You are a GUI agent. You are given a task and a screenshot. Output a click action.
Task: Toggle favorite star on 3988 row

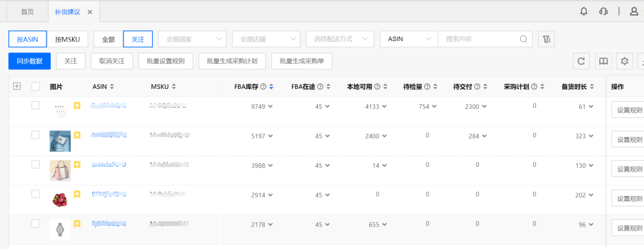(77, 164)
